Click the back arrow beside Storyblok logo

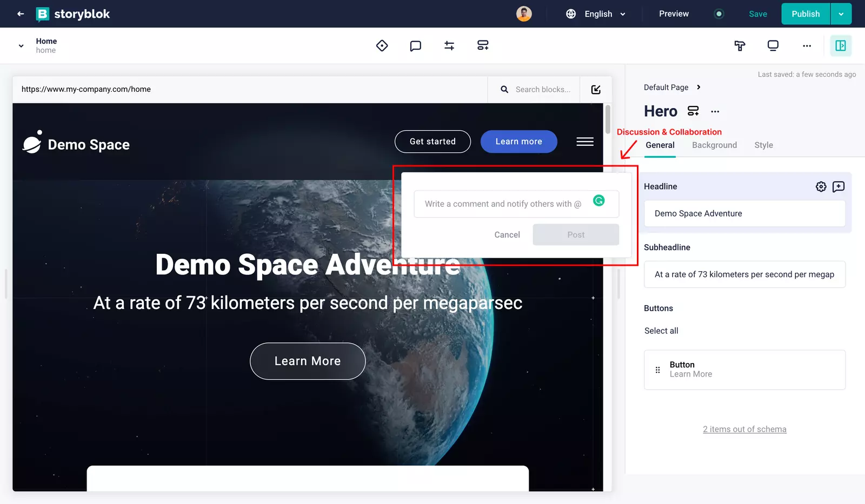point(21,14)
